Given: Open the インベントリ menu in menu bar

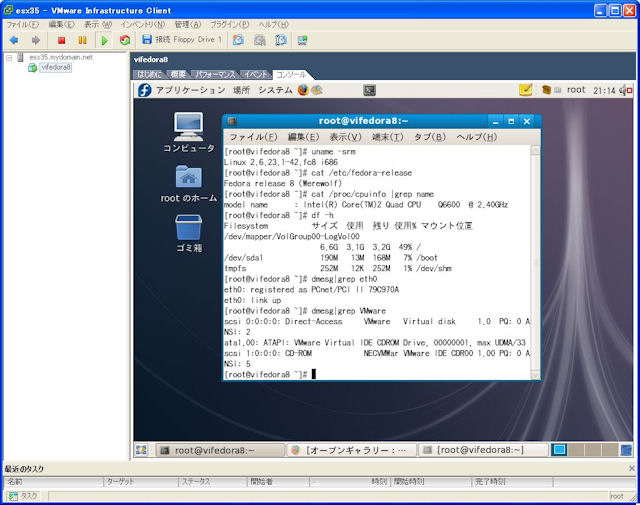Looking at the screenshot, I should [x=143, y=23].
